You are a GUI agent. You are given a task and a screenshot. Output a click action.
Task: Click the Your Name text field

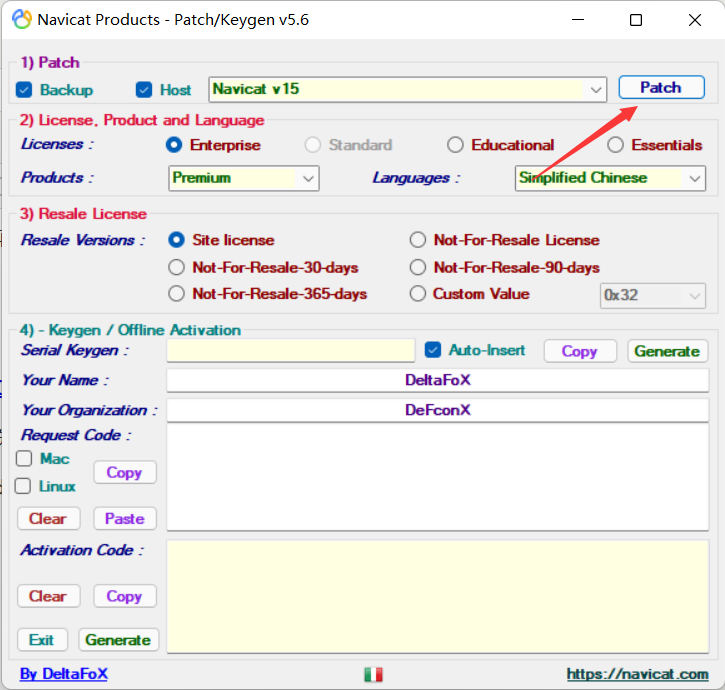pos(437,380)
